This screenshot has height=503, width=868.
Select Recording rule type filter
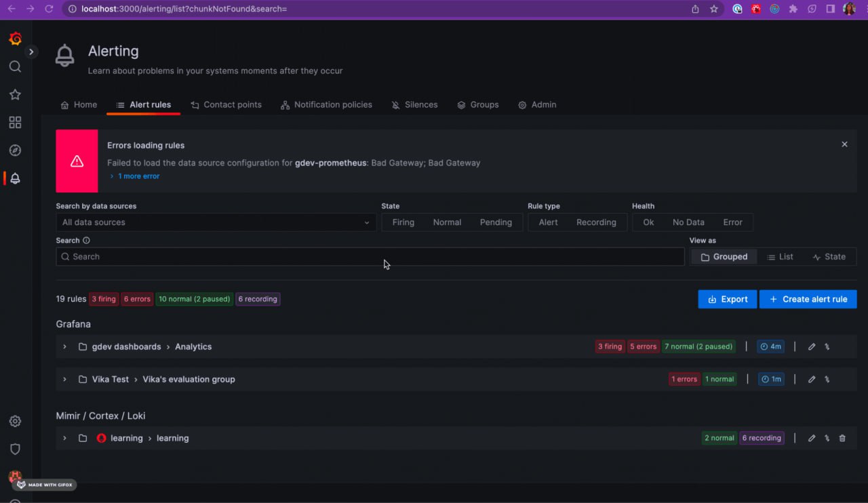(x=596, y=222)
